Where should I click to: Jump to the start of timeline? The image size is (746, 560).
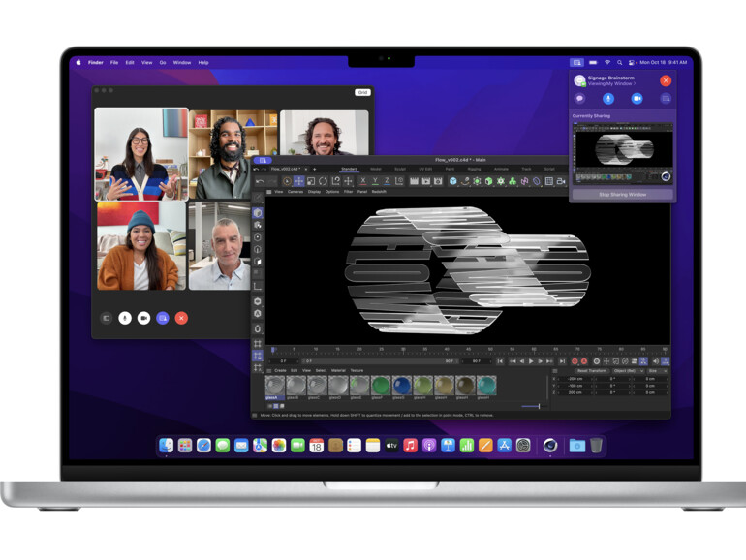(x=500, y=361)
